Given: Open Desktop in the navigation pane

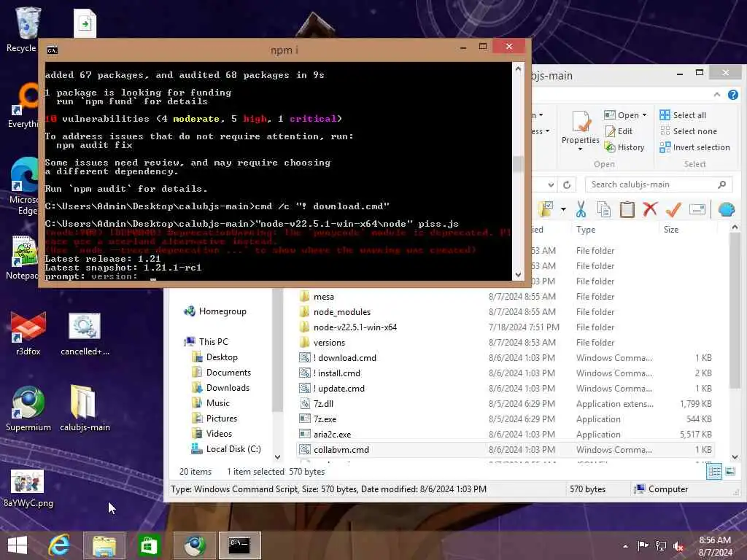Looking at the screenshot, I should pos(215,357).
